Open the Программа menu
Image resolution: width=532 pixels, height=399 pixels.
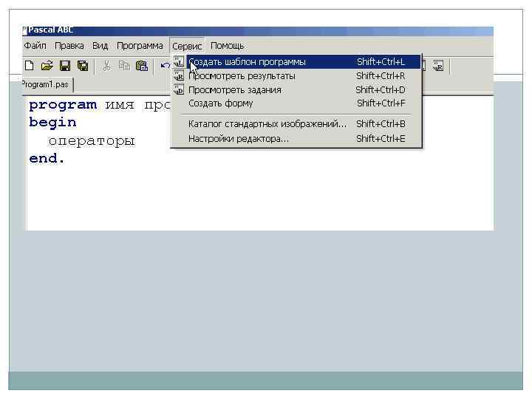140,46
